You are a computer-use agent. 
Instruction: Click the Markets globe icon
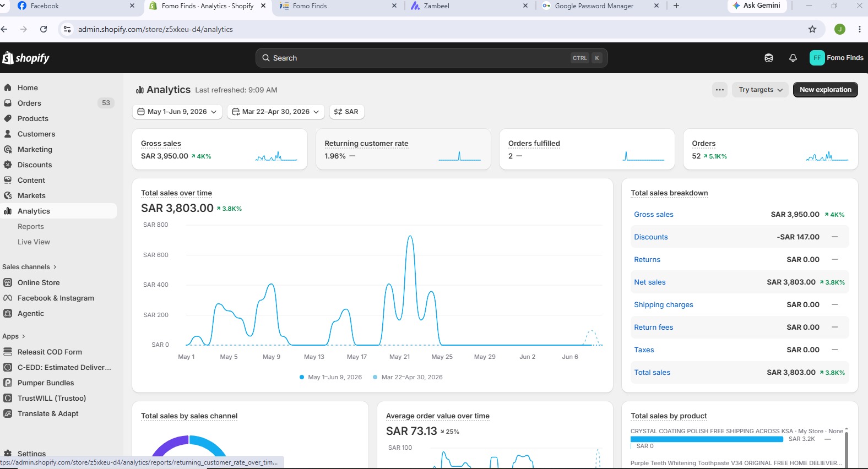point(8,195)
